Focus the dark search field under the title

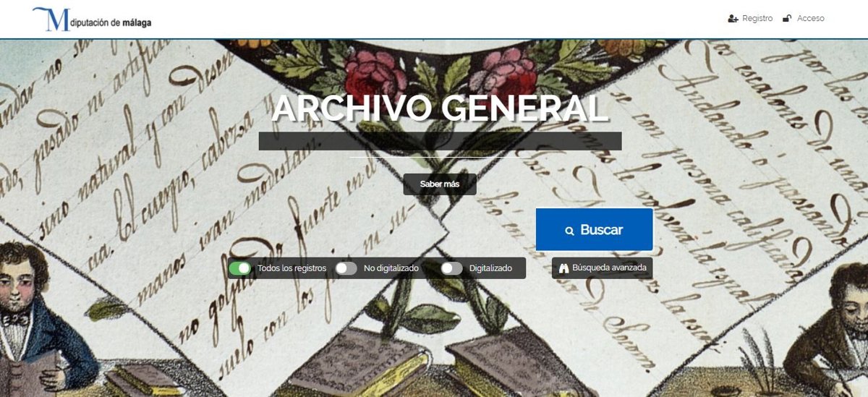pos(440,141)
